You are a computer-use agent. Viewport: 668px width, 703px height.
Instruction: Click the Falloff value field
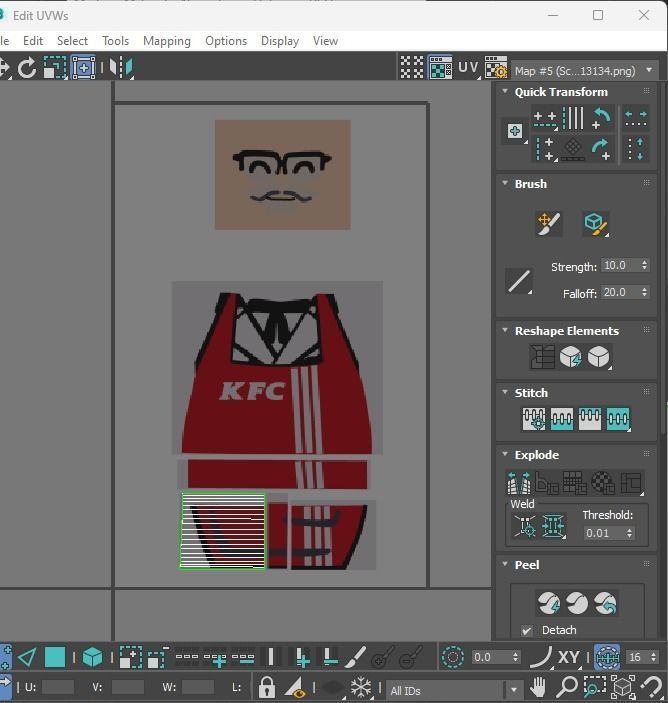coord(619,292)
